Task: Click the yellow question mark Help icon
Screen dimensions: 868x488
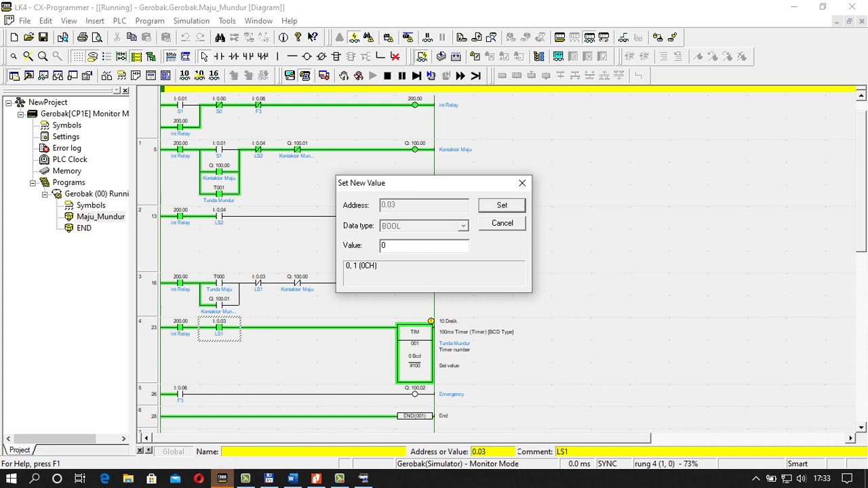Action: (298, 37)
